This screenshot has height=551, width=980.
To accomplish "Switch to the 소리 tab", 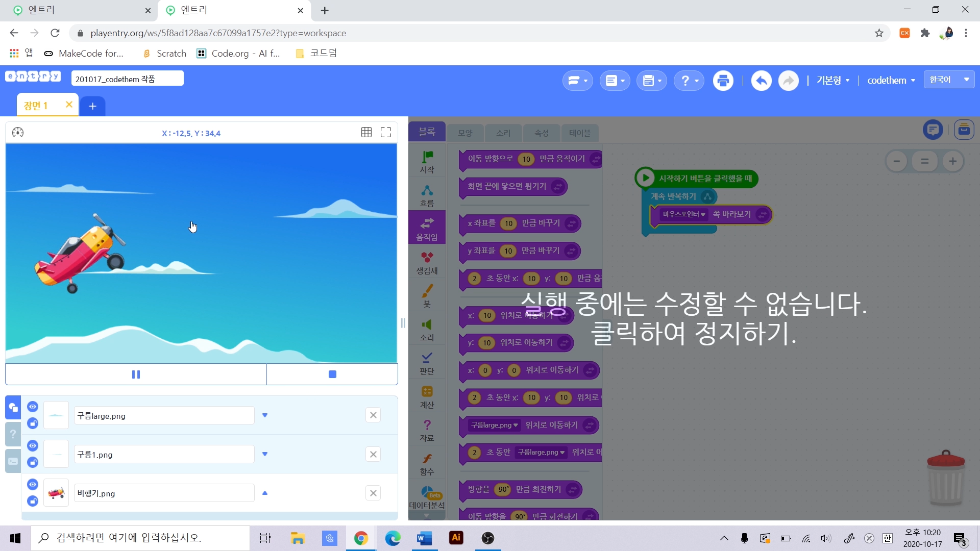I will (503, 133).
